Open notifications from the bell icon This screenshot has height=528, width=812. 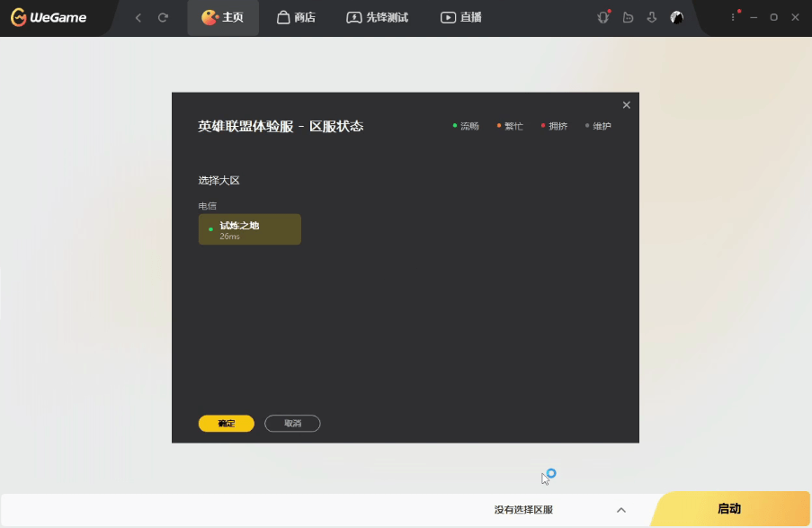[603, 18]
